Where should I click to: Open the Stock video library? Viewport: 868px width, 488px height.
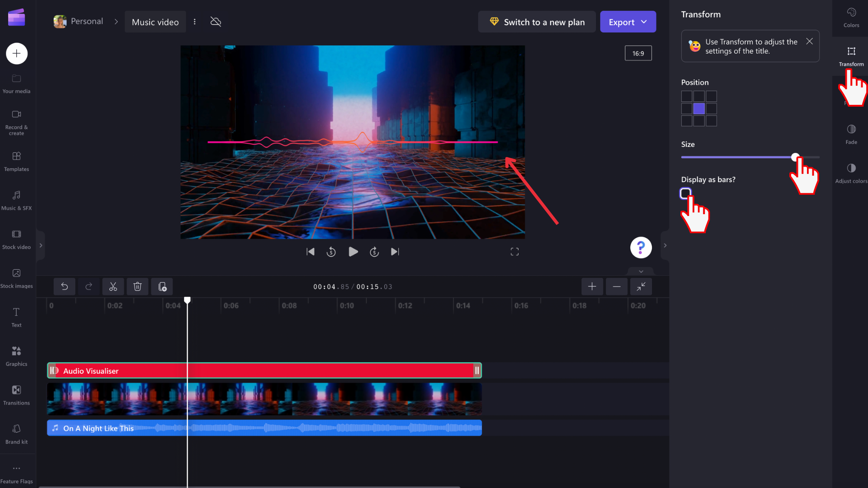16,239
